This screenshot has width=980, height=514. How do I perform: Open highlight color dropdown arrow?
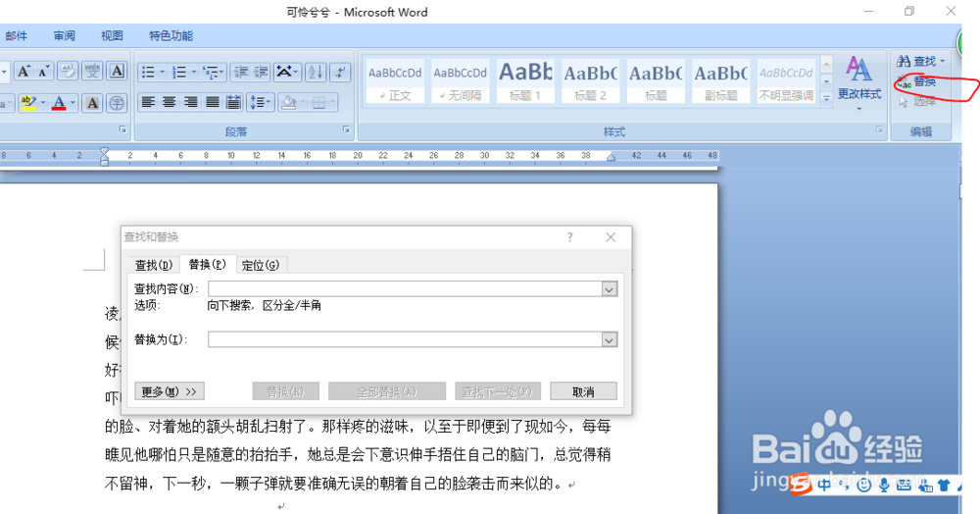point(42,103)
